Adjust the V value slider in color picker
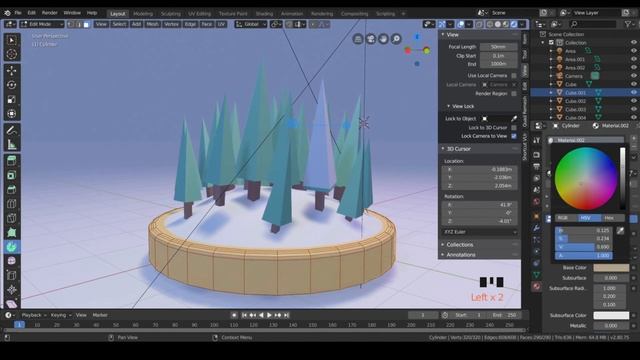 583,247
